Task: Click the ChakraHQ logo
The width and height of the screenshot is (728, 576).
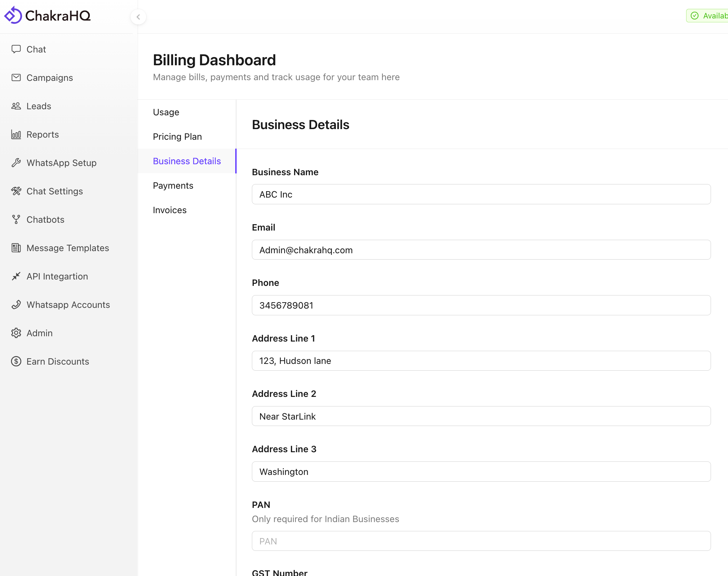Action: (48, 15)
